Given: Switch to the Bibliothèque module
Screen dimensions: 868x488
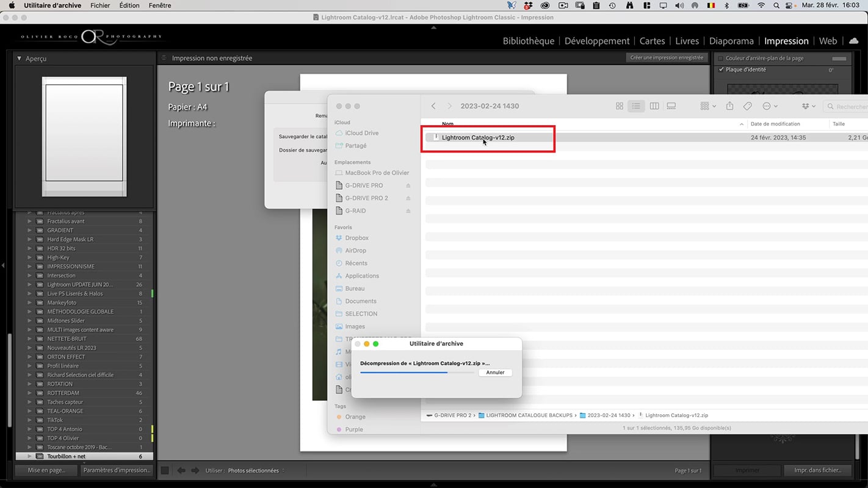Looking at the screenshot, I should [529, 41].
